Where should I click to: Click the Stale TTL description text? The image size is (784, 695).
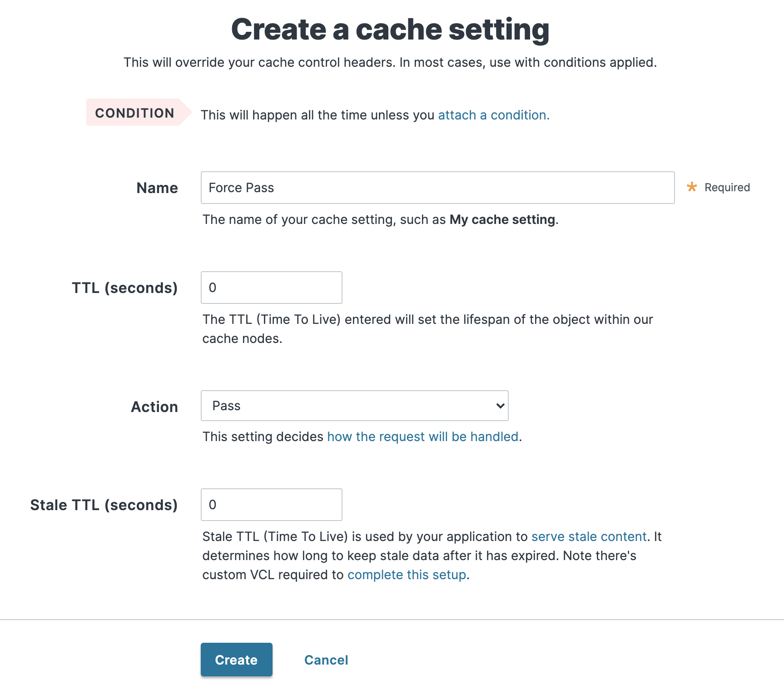[432, 555]
